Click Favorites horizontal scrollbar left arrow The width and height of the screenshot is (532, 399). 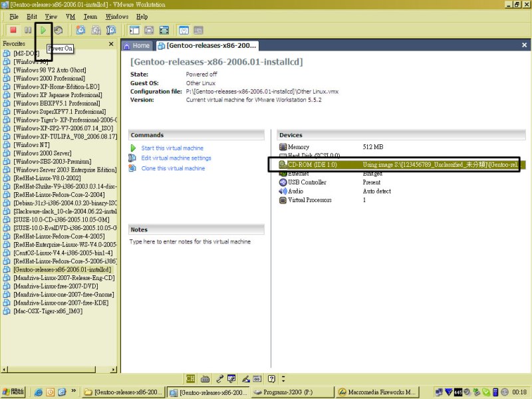tap(4, 369)
